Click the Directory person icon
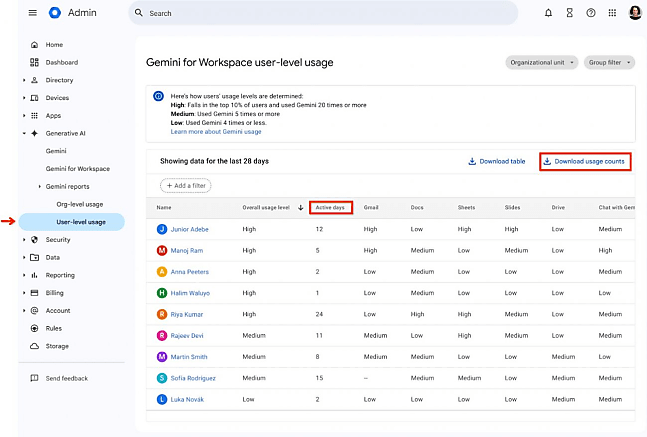 [35, 80]
